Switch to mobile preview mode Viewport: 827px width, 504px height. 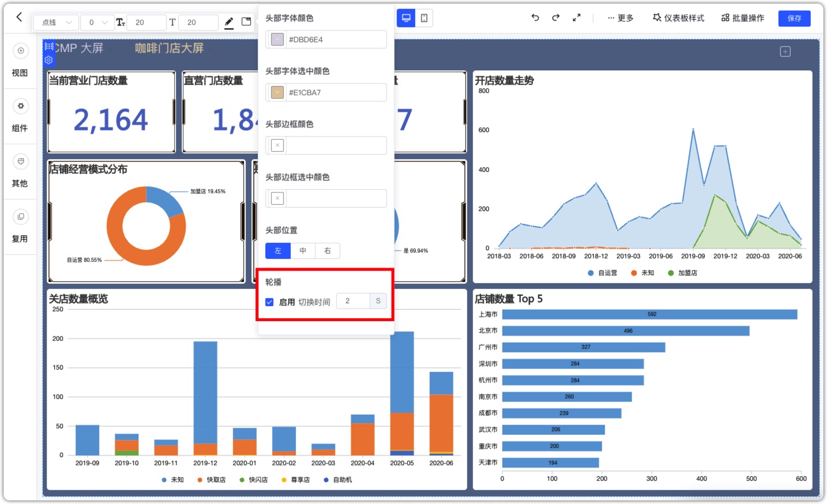point(424,18)
